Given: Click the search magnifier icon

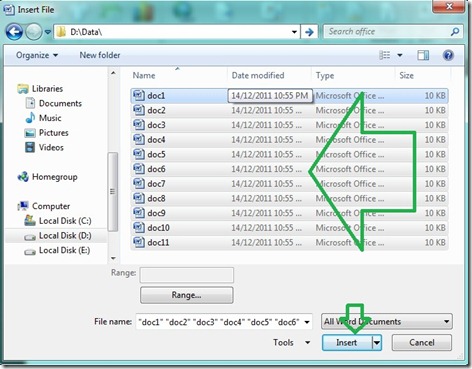Looking at the screenshot, I should [455, 32].
